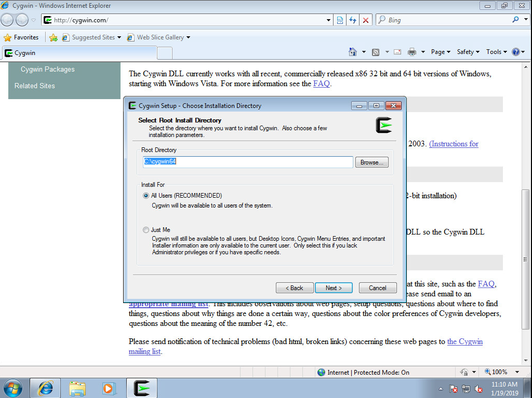532x398 pixels.
Task: Click the < Back button in setup
Action: 294,288
